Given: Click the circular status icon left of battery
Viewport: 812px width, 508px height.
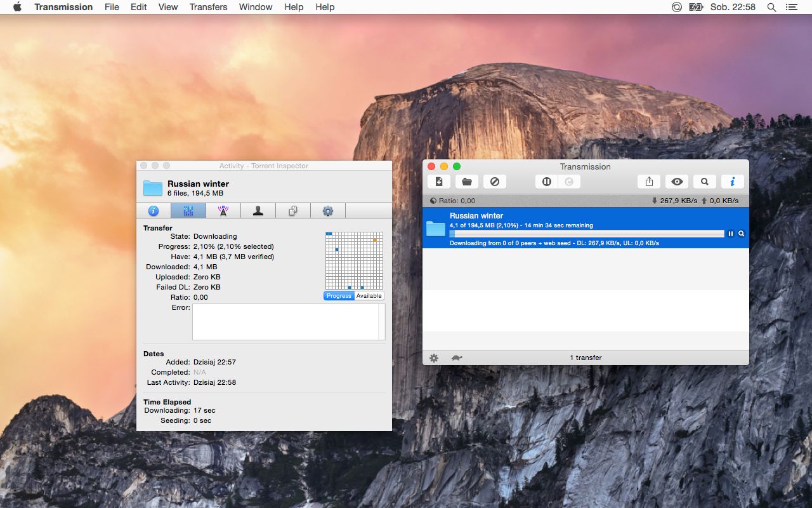Looking at the screenshot, I should click(677, 7).
